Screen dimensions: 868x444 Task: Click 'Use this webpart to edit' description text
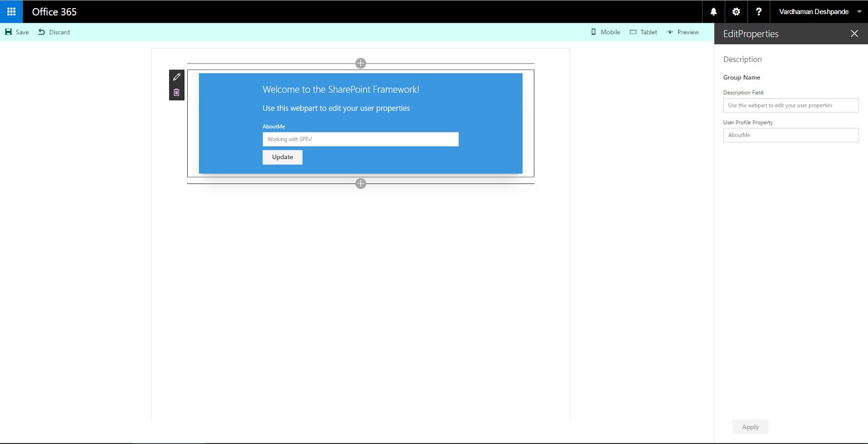pos(336,108)
